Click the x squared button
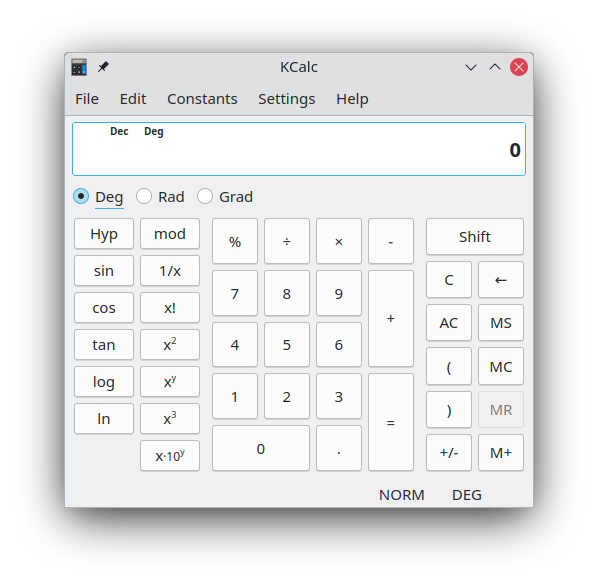This screenshot has width=598, height=584. click(x=170, y=345)
